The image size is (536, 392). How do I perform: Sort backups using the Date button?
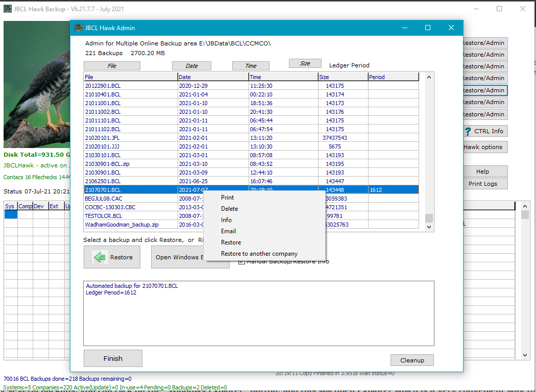pos(191,66)
